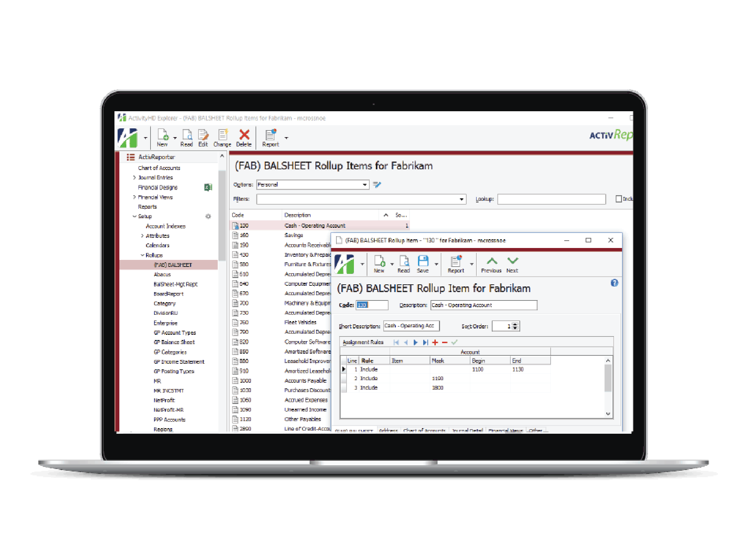747x560 pixels.
Task: Click the ActivityHD logo in Rollup Item window
Action: [344, 264]
